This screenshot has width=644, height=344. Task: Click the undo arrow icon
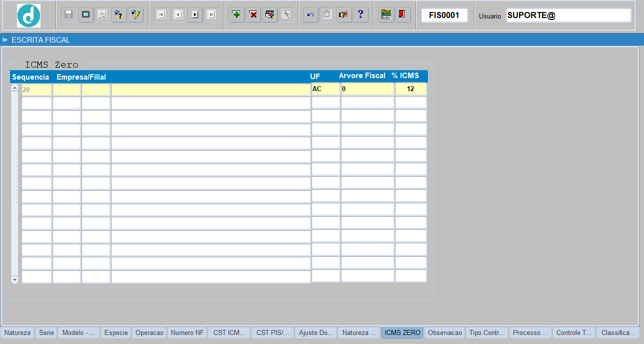click(310, 15)
